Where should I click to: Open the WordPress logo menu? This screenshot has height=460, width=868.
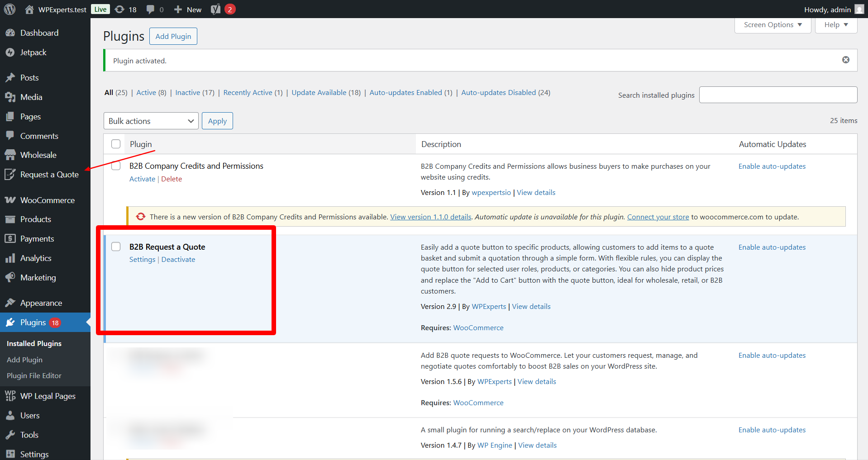[9, 9]
